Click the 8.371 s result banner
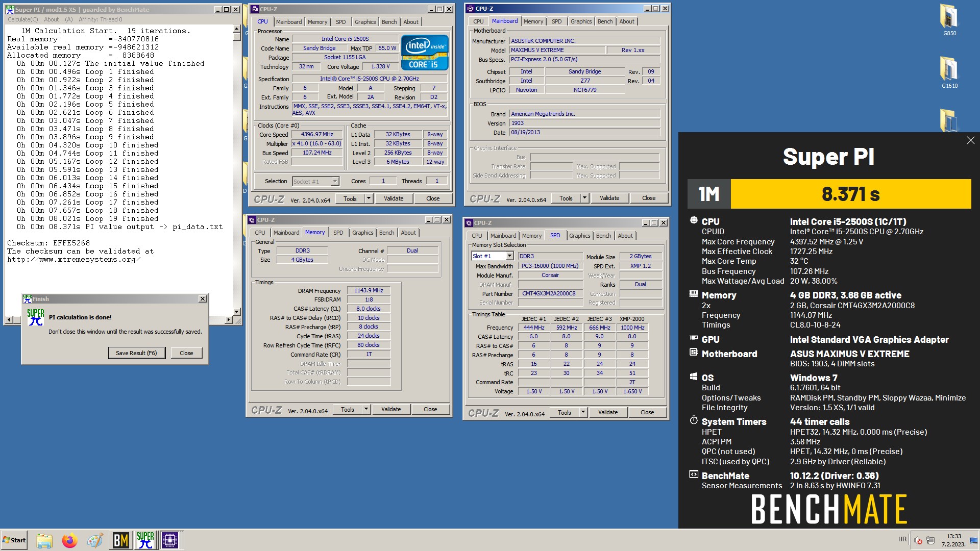980x551 pixels. [x=850, y=194]
